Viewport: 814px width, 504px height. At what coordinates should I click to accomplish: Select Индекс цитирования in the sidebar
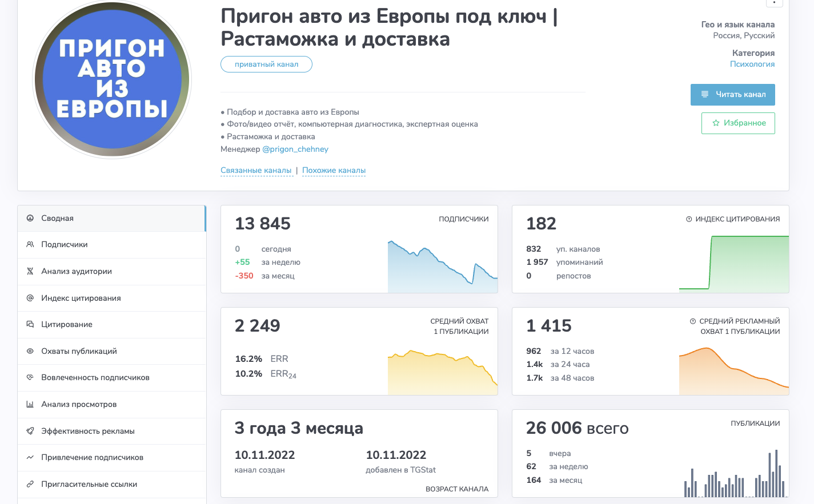(x=111, y=298)
